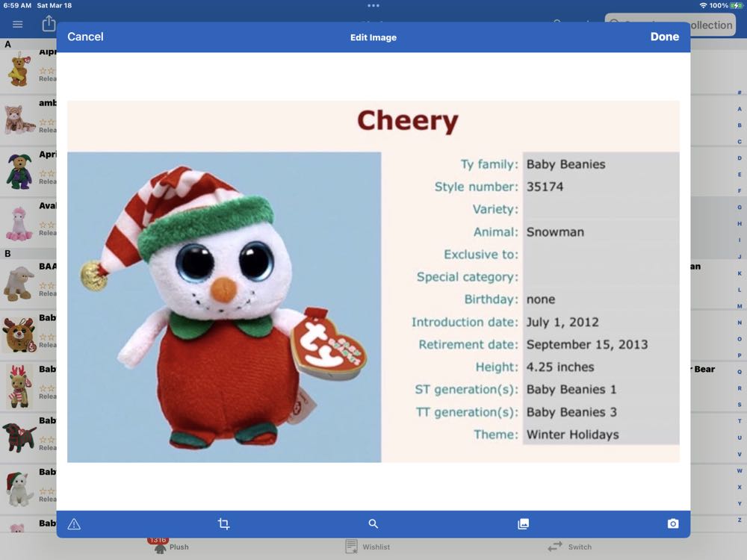Image resolution: width=747 pixels, height=560 pixels.
Task: Select the lamb thumbnail
Action: tap(19, 283)
